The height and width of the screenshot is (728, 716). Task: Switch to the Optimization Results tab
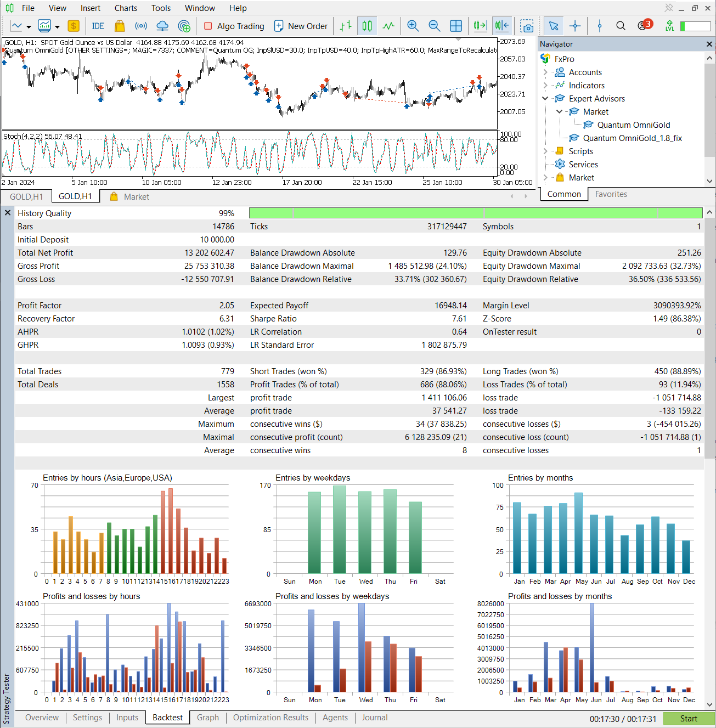pos(270,718)
